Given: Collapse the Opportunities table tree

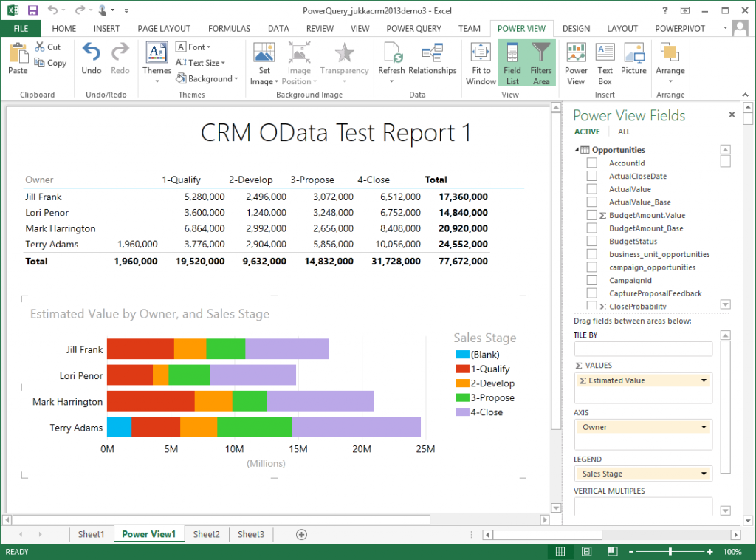Looking at the screenshot, I should (577, 149).
